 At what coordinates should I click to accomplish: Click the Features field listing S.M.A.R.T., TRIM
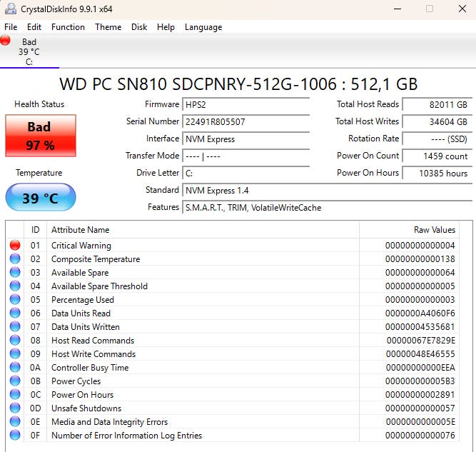(327, 208)
